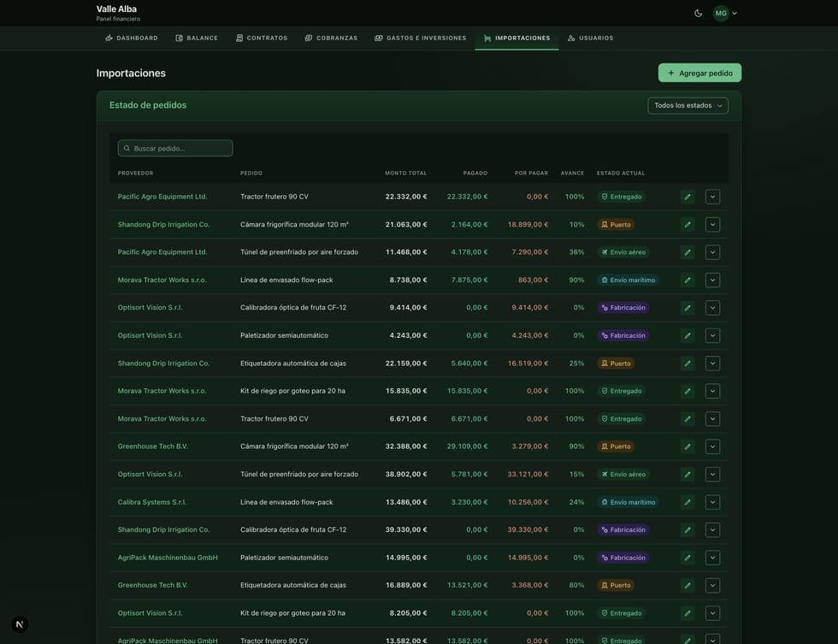Image resolution: width=838 pixels, height=644 pixels.
Task: Expand the Etiquetadora 22.159,00 € row
Action: 712,363
